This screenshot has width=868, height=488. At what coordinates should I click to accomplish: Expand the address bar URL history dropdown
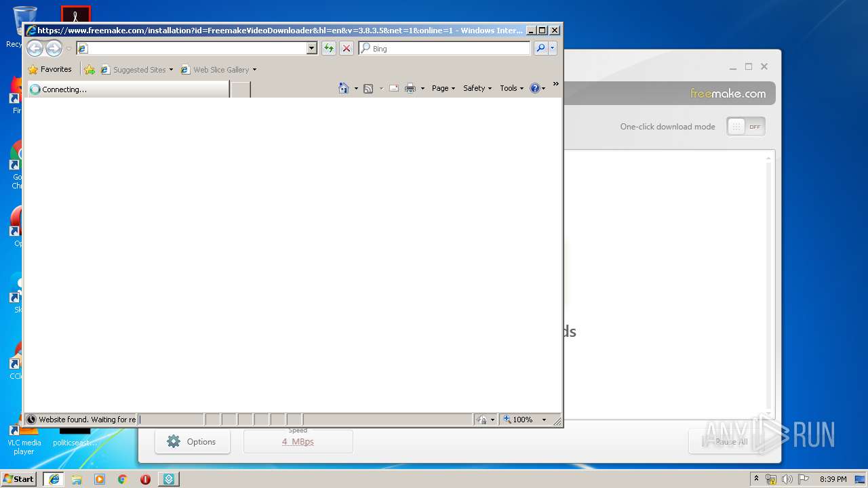pos(312,48)
